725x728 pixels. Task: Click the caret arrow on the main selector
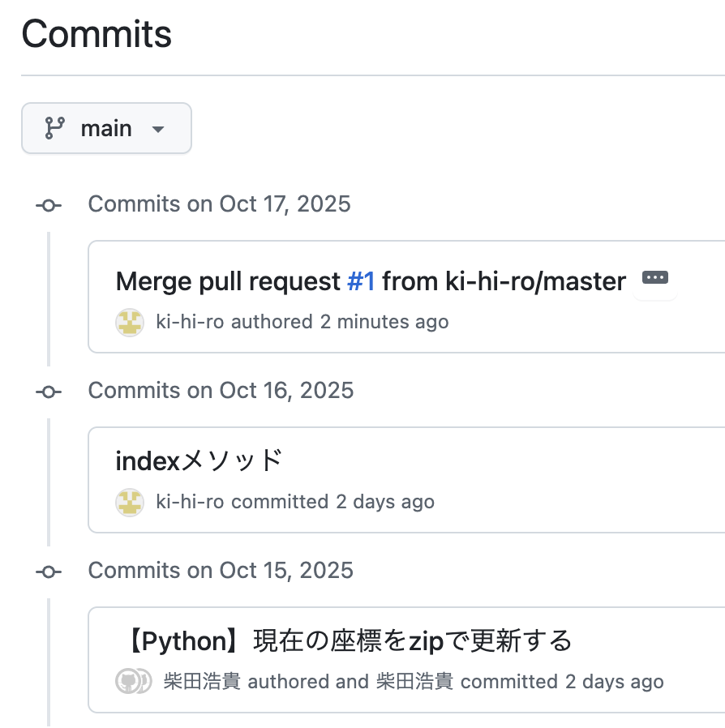point(158,129)
